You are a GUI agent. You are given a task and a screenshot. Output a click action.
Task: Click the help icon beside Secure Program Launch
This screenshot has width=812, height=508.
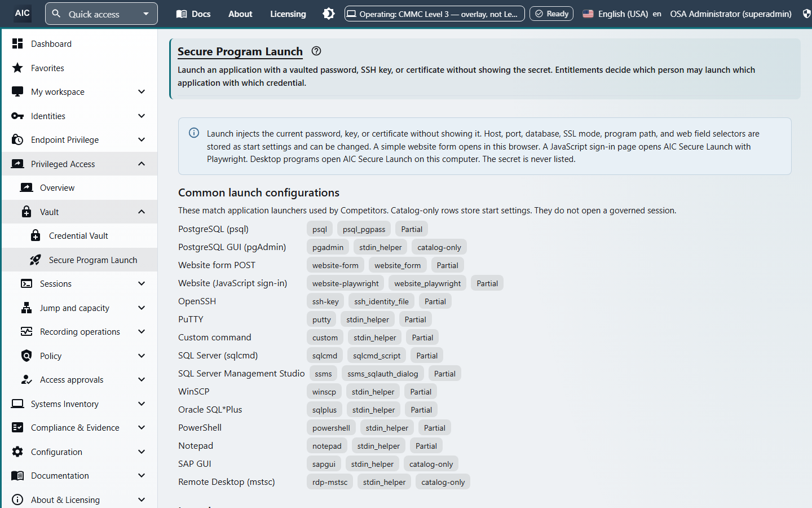coord(316,51)
